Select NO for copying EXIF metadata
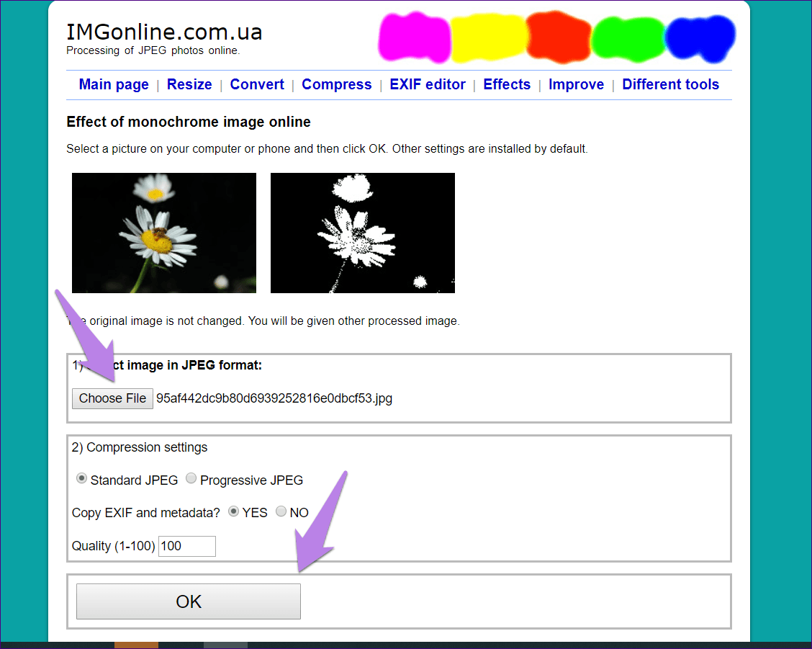Viewport: 812px width, 649px height. click(281, 511)
